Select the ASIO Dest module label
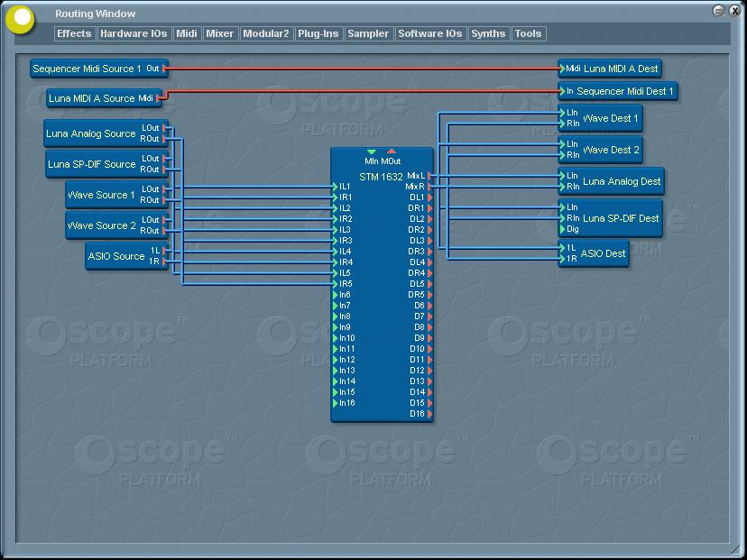Image resolution: width=747 pixels, height=560 pixels. (603, 253)
